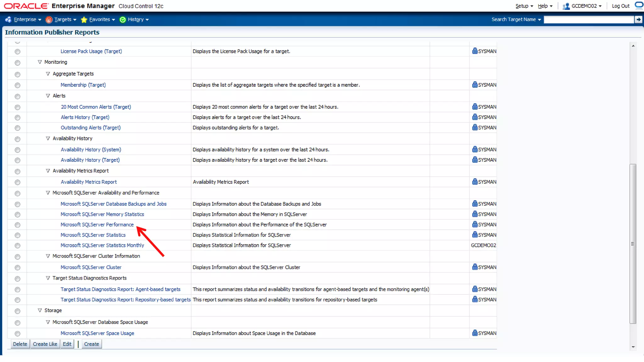
Task: Select radio button for Membership (Target)
Action: [18, 85]
